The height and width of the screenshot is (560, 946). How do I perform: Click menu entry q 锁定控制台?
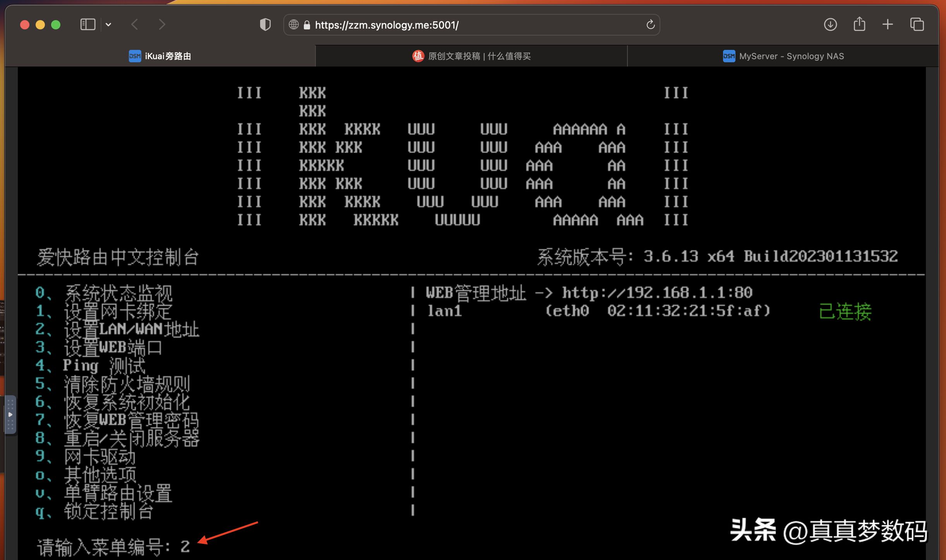click(x=94, y=511)
